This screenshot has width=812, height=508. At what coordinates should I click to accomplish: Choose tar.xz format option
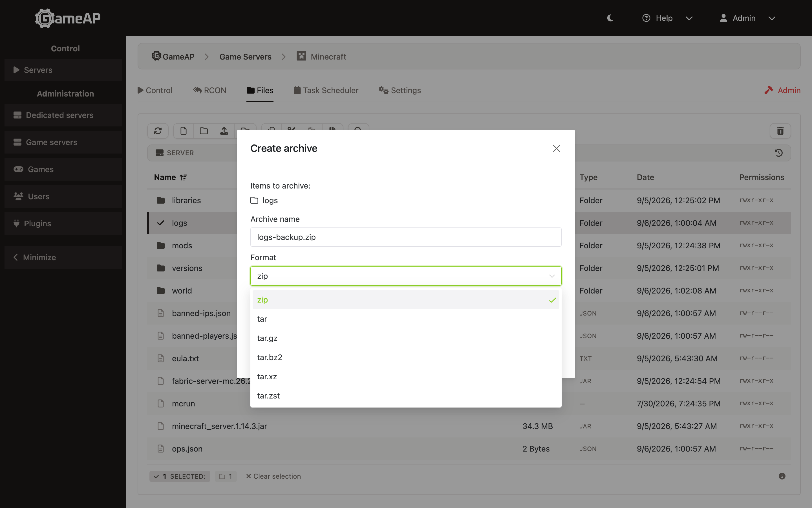406,376
